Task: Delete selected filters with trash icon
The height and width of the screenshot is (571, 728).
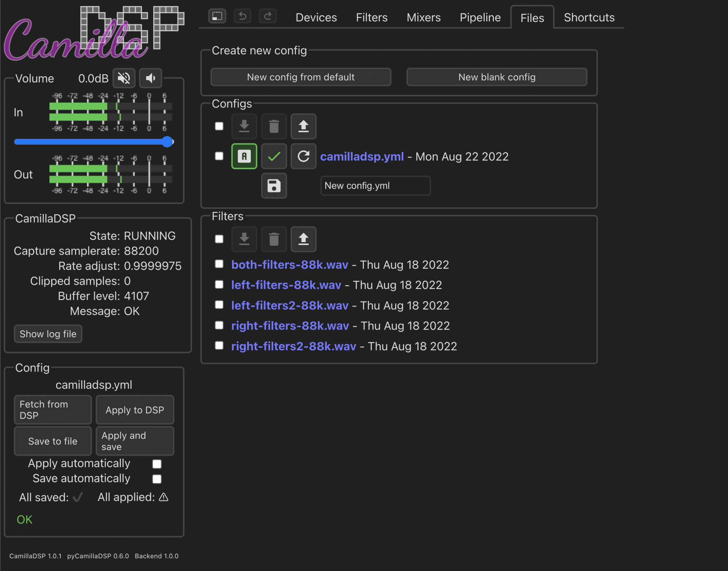Action: tap(274, 239)
